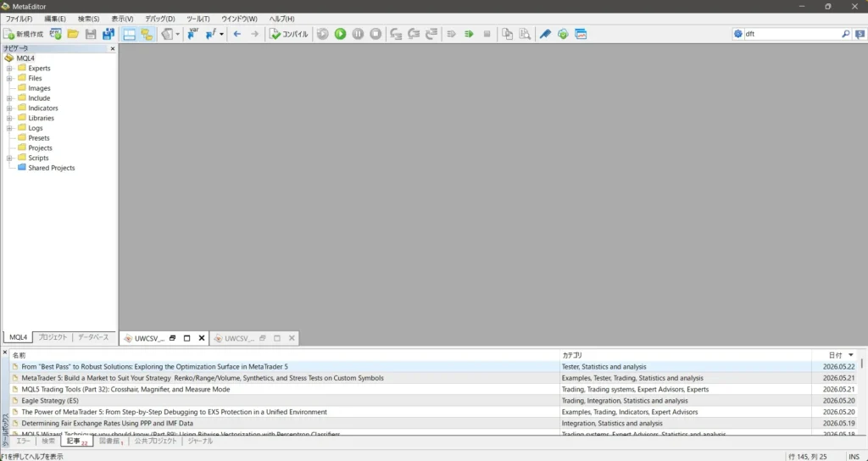This screenshot has width=868, height=461.
Task: Click the 新規作成 new file button
Action: pos(23,34)
